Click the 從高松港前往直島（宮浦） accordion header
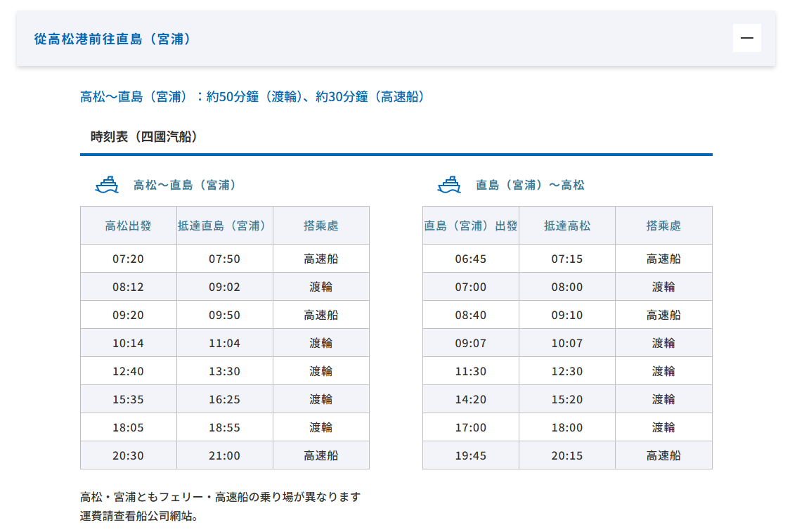 [x=396, y=39]
